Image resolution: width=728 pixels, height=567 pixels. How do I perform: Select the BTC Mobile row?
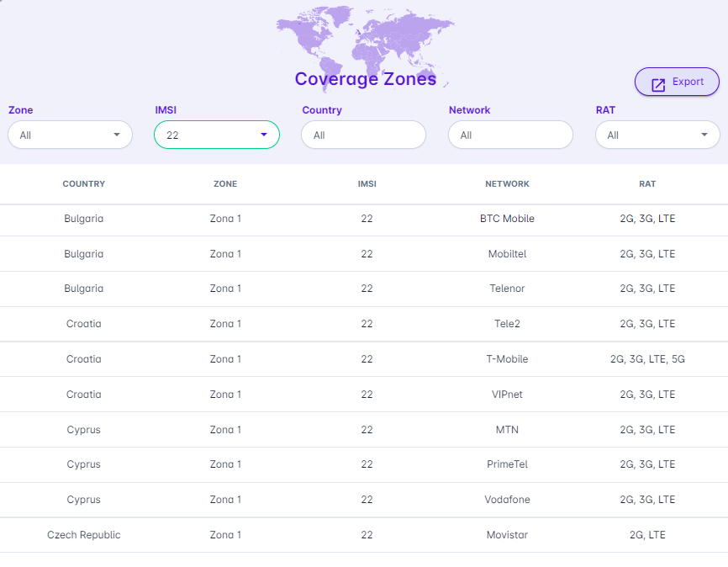pyautogui.click(x=507, y=219)
